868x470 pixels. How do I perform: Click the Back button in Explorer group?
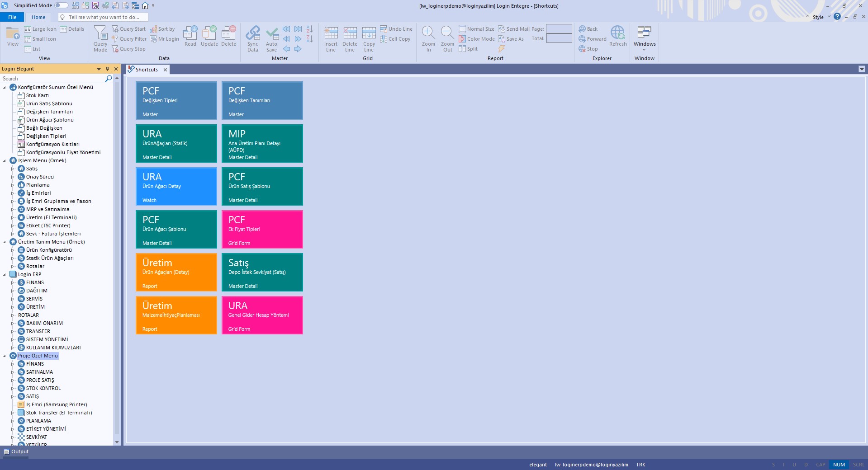(588, 28)
